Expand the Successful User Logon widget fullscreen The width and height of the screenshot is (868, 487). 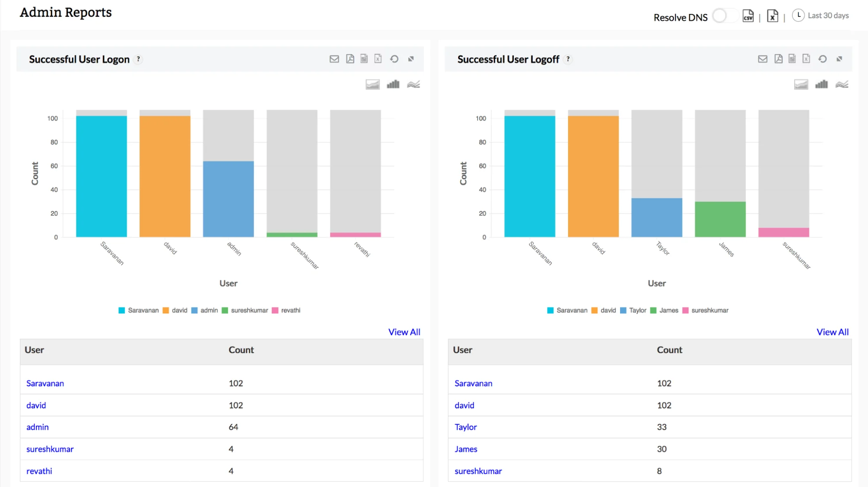pyautogui.click(x=410, y=59)
